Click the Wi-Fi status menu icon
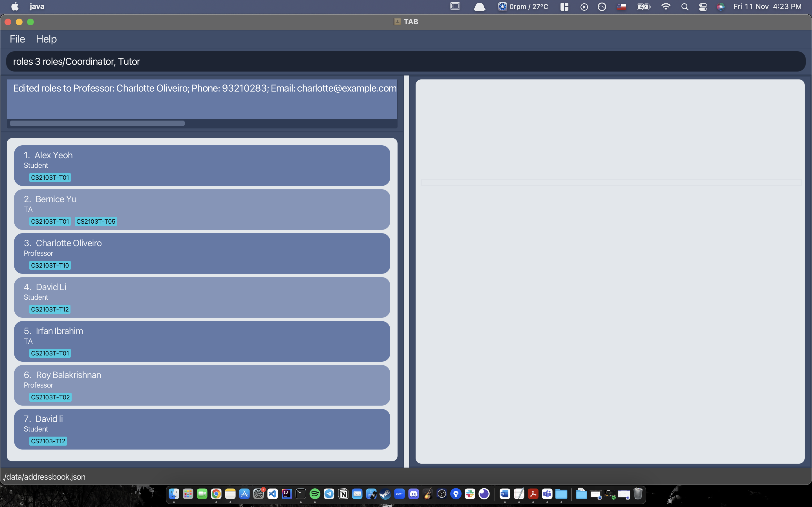This screenshot has width=812, height=507. pyautogui.click(x=666, y=7)
